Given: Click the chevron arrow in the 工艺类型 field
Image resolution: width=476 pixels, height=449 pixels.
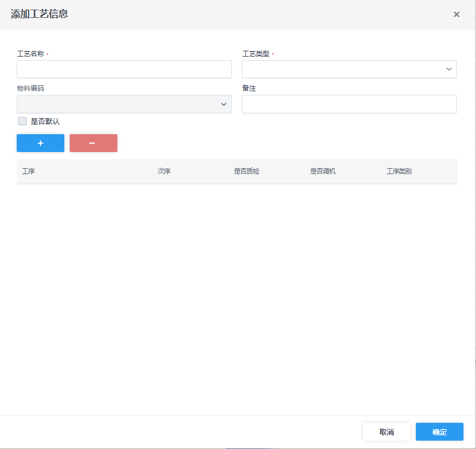Looking at the screenshot, I should (449, 69).
